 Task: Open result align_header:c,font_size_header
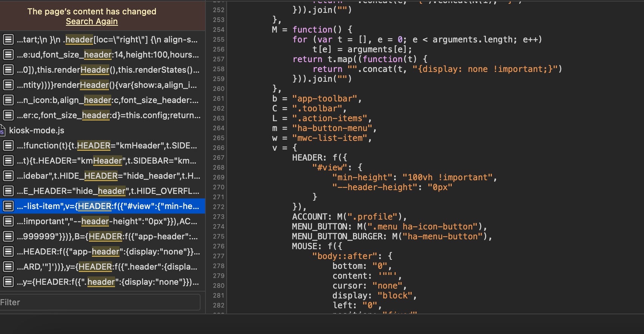click(103, 100)
